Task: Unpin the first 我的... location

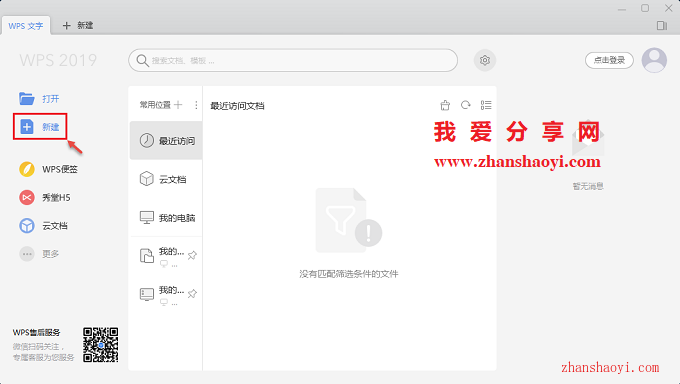Action: (x=192, y=255)
